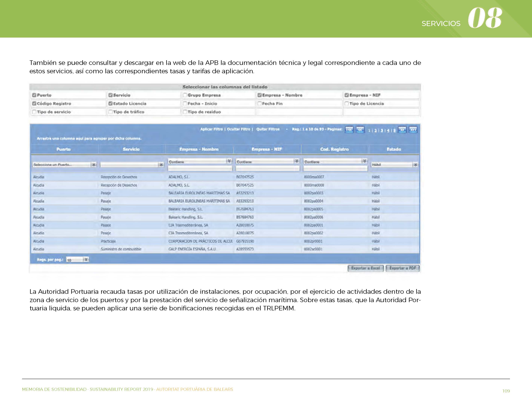Open Empresa - Nombre 'Contiene' operator dropdown

pyautogui.click(x=200, y=161)
